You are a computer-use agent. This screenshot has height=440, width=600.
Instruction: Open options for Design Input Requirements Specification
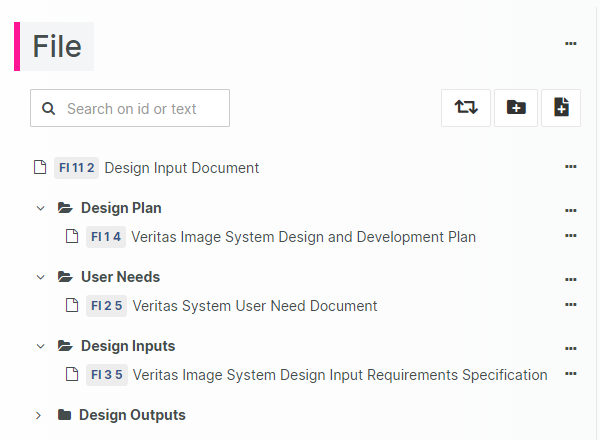(x=571, y=374)
